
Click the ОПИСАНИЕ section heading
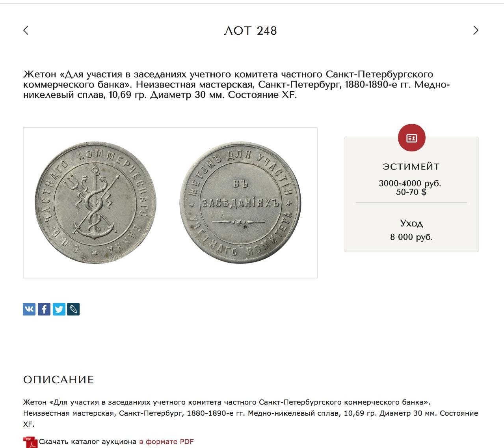click(58, 380)
